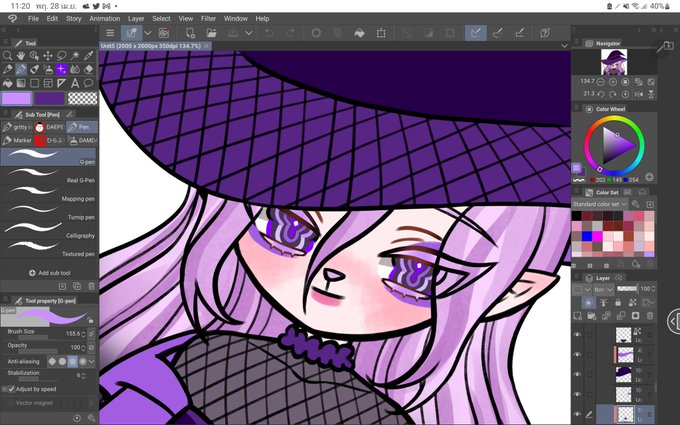
Task: Open the Edit menu
Action: [52, 19]
